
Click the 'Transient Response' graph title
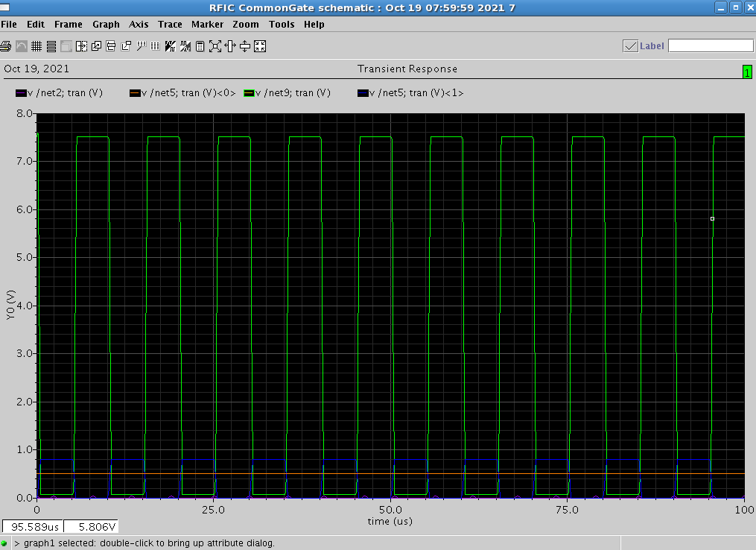pyautogui.click(x=407, y=69)
